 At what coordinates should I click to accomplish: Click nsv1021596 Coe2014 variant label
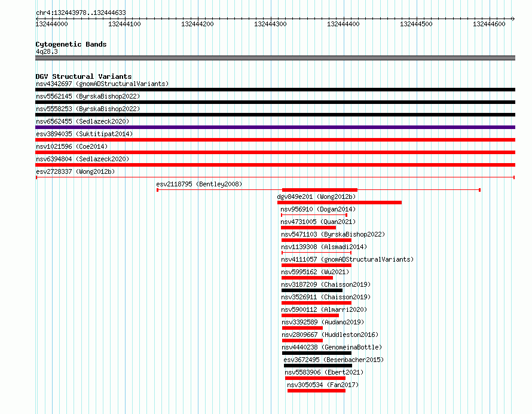[x=72, y=146]
